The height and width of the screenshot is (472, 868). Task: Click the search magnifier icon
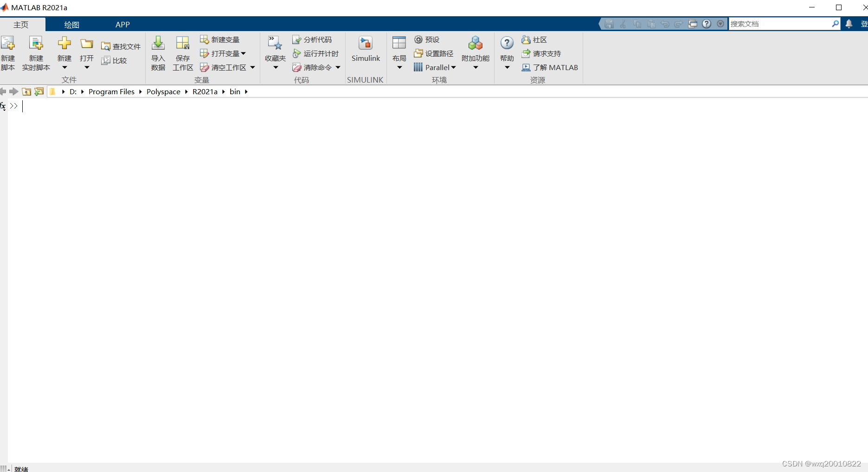tap(836, 23)
